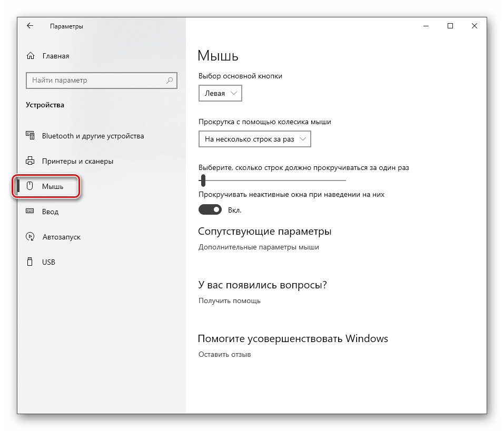Open На несколько строк за раз dropdown
The height and width of the screenshot is (431, 504).
click(255, 139)
